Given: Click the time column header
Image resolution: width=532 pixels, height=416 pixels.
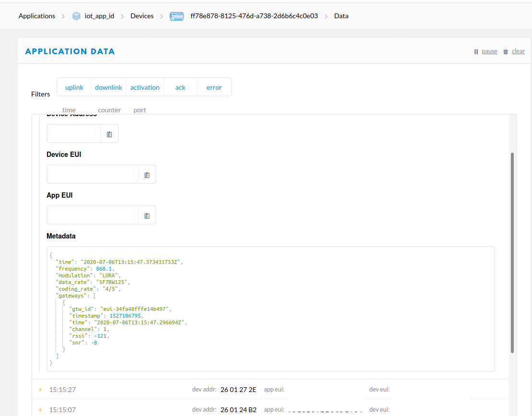Looking at the screenshot, I should [x=69, y=110].
